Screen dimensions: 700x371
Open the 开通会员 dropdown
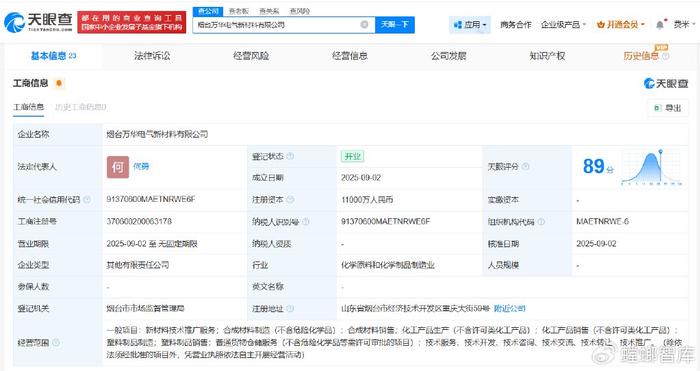pyautogui.click(x=621, y=25)
